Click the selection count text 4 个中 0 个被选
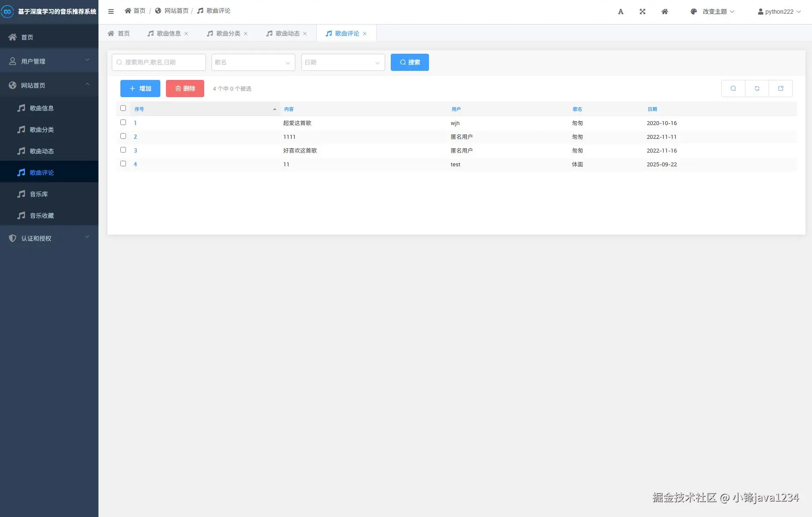 pos(232,89)
